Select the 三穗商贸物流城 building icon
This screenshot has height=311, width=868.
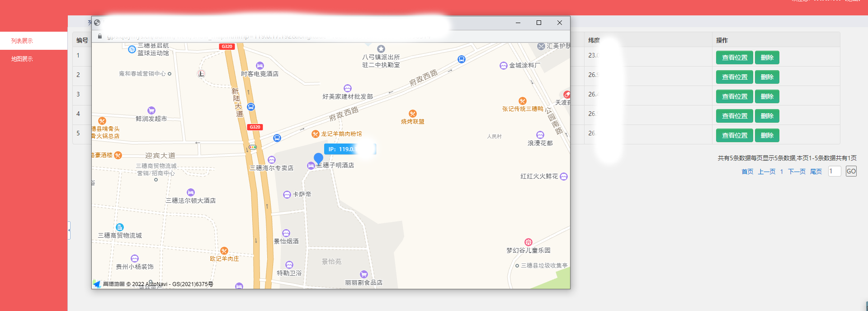[x=120, y=227]
